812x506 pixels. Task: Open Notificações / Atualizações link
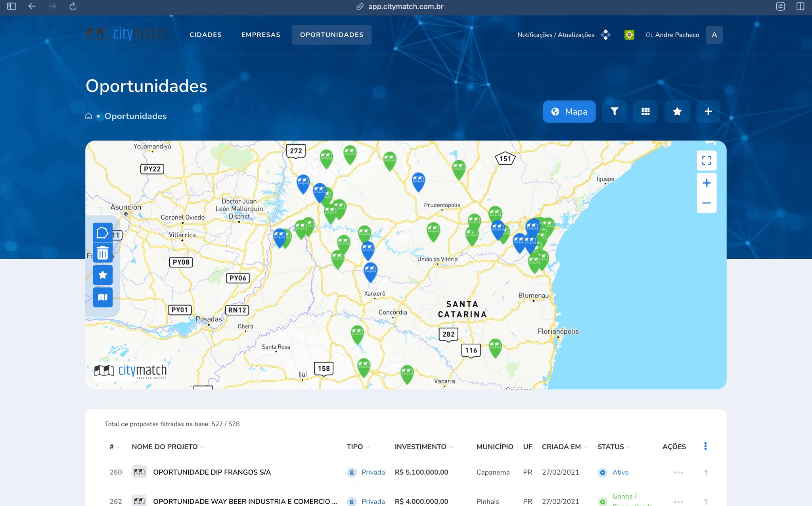pos(555,35)
